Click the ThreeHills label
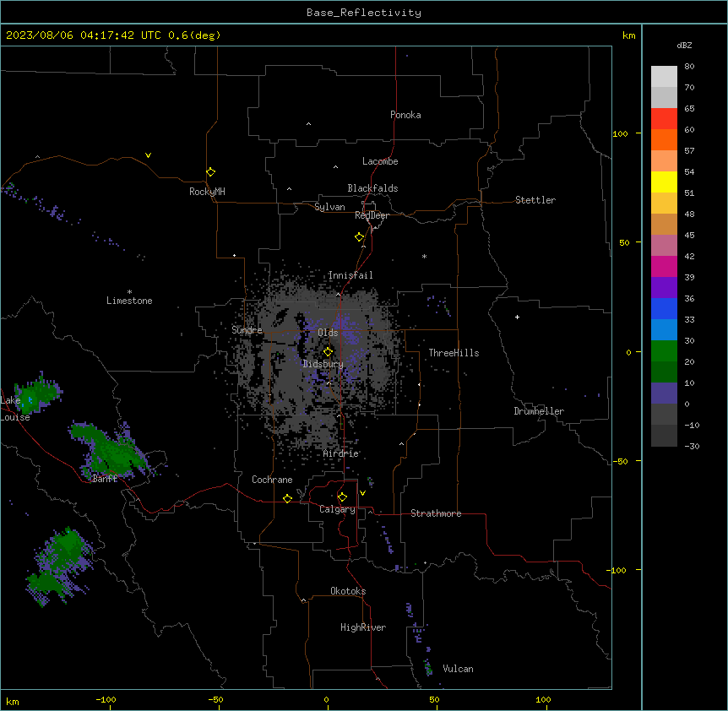Image resolution: width=728 pixels, height=711 pixels. pos(454,353)
